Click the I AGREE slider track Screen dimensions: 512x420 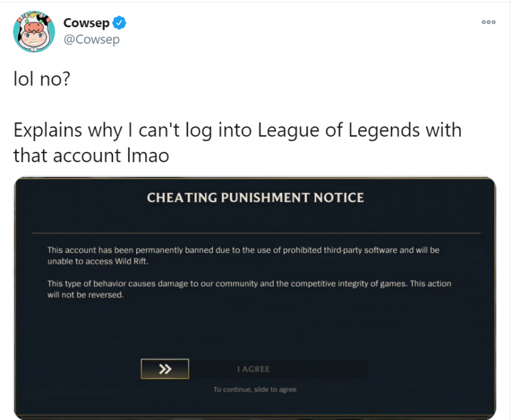click(x=254, y=369)
